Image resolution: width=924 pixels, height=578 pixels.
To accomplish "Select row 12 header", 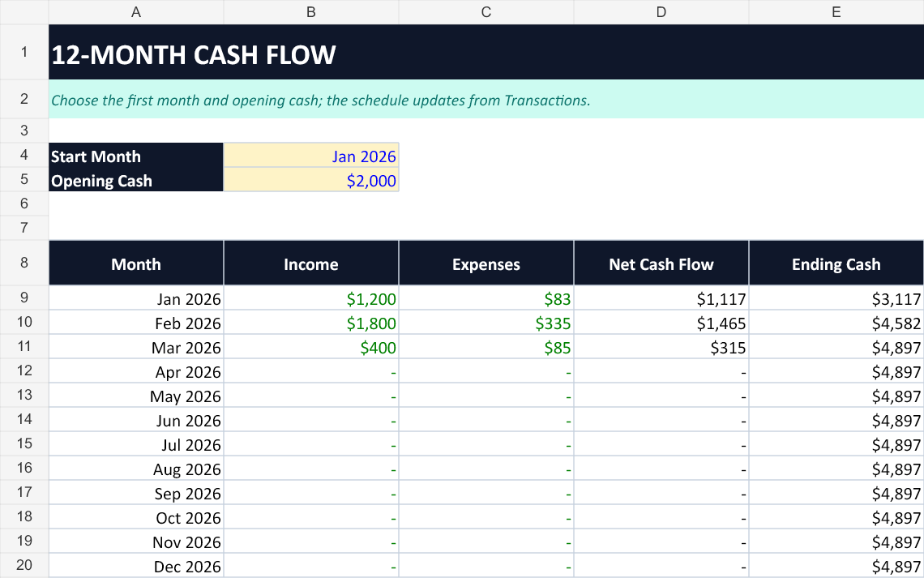I will click(24, 370).
